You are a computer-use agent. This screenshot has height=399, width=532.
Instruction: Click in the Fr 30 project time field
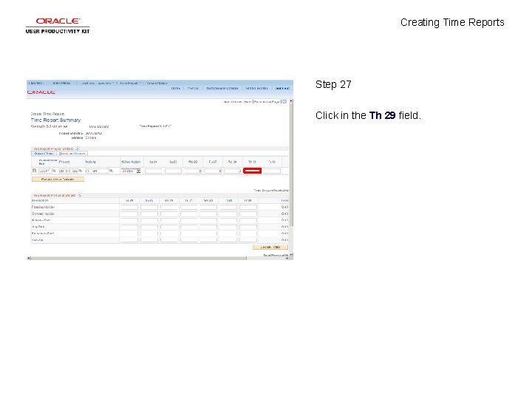click(272, 171)
